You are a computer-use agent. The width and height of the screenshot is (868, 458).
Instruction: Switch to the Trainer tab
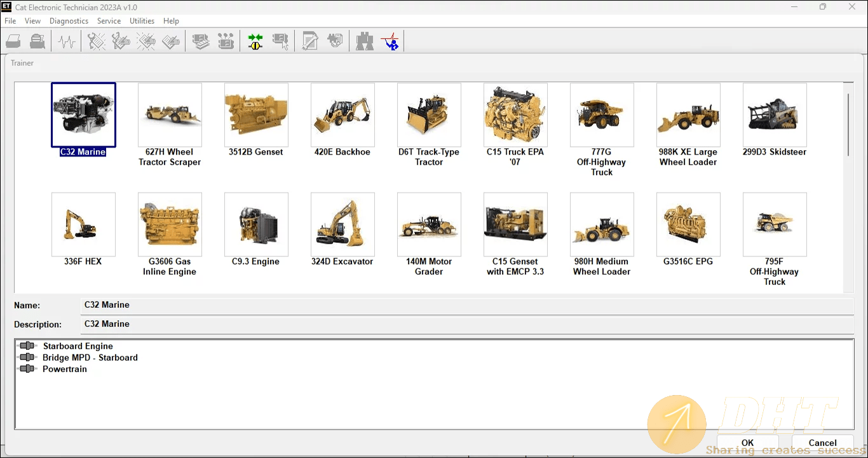coord(22,62)
